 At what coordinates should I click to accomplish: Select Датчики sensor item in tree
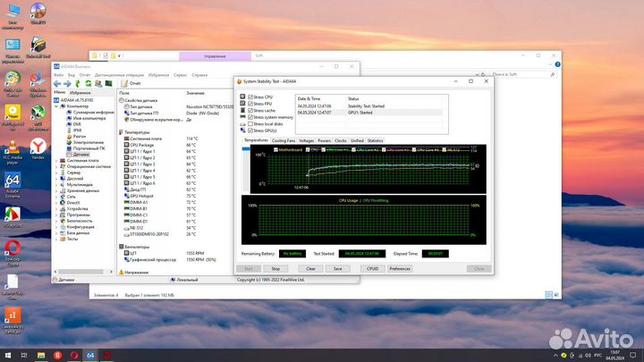click(80, 155)
